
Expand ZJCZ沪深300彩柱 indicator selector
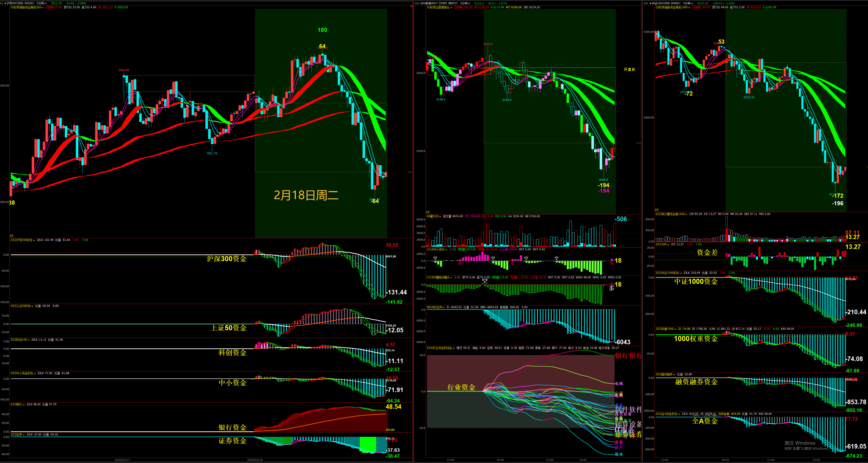click(x=34, y=240)
